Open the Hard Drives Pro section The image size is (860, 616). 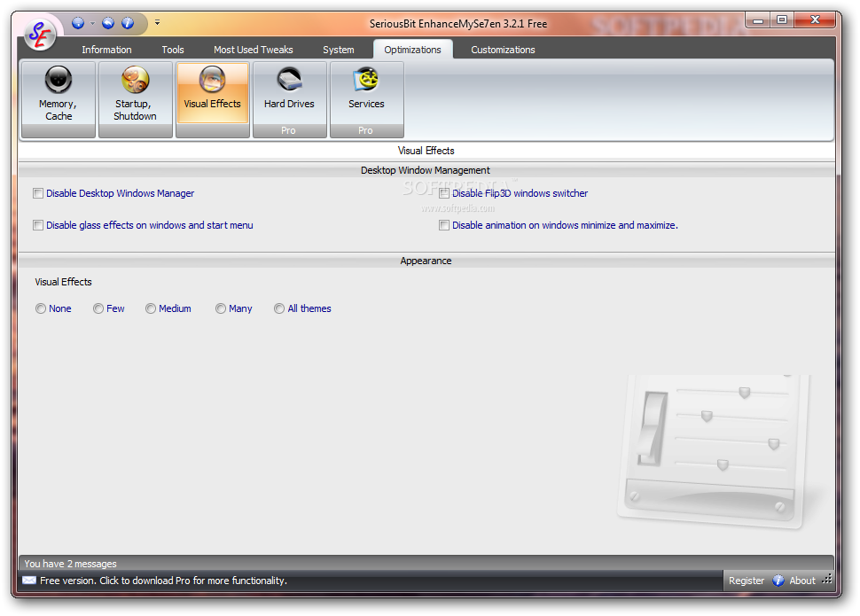pyautogui.click(x=290, y=99)
